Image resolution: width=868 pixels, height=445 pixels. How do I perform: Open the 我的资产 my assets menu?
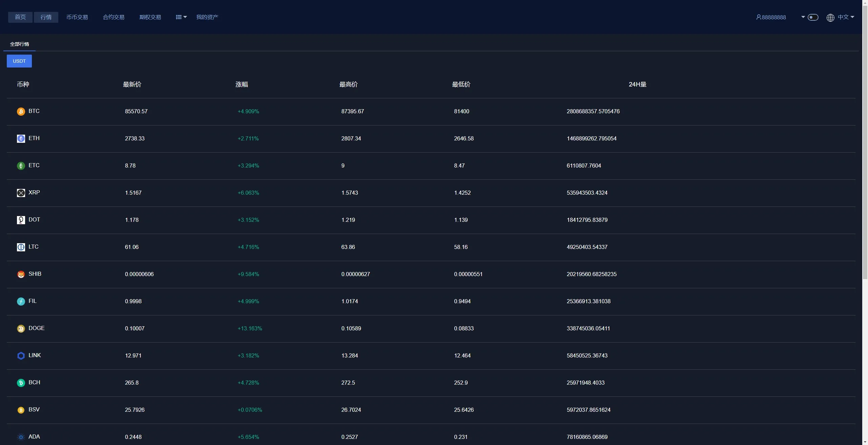click(x=207, y=17)
